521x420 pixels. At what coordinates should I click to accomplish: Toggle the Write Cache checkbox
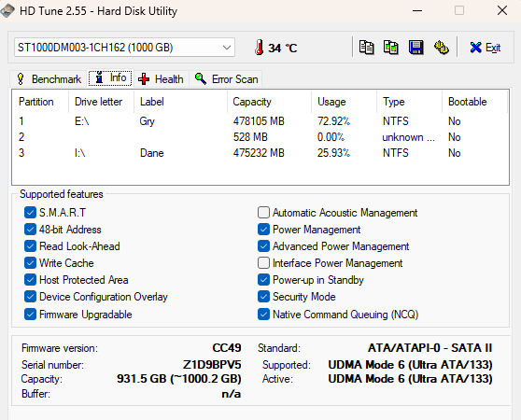click(x=30, y=263)
